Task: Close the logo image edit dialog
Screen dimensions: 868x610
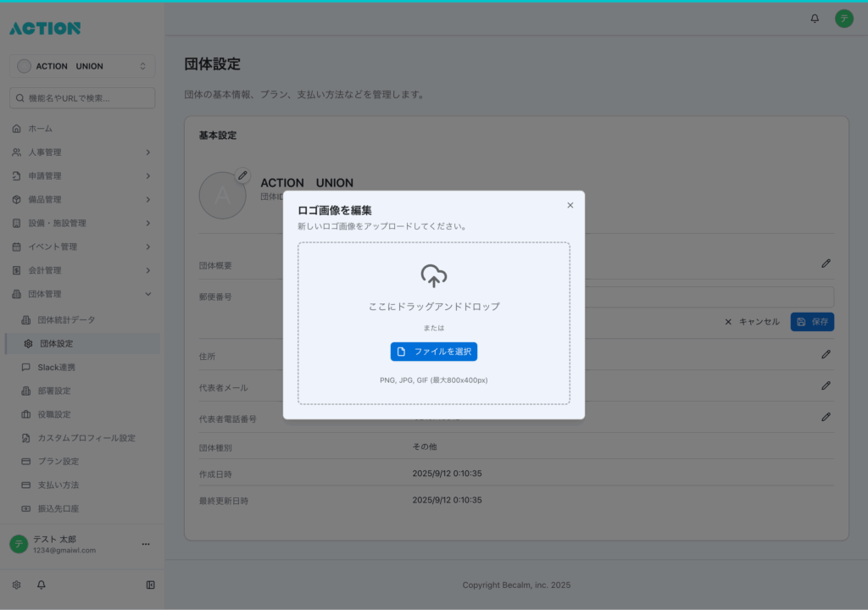Action: click(570, 205)
